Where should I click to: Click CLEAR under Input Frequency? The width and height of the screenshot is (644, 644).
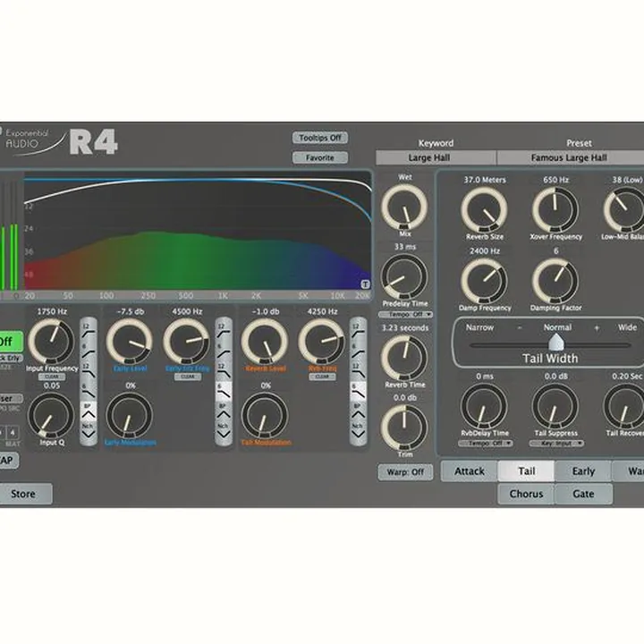pos(52,377)
